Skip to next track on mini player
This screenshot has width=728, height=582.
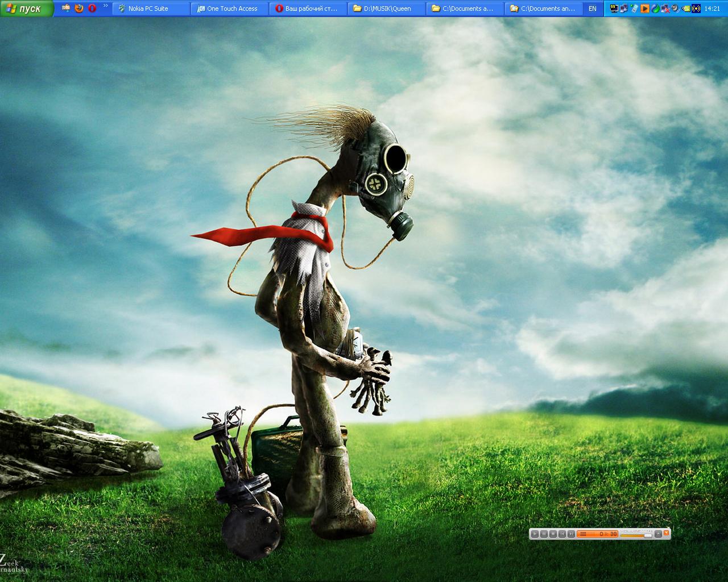571,534
